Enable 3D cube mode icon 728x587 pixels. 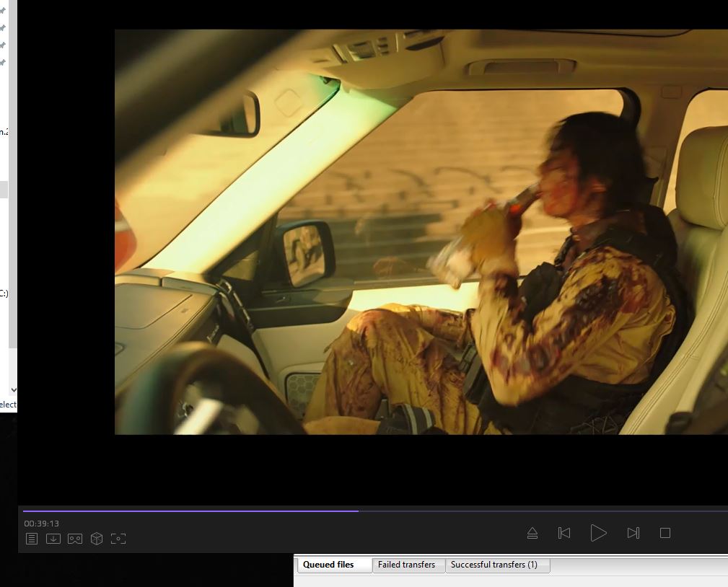[x=97, y=539]
